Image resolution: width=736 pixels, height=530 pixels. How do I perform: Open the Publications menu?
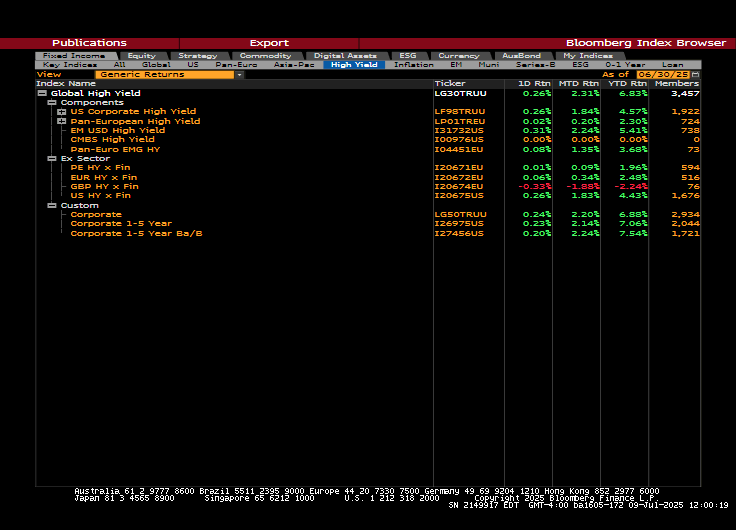pos(89,43)
